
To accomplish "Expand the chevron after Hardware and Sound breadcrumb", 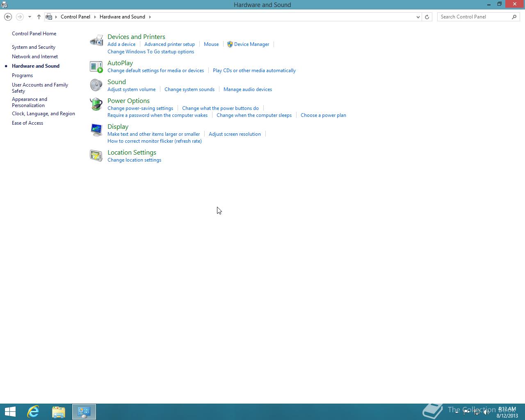I will 150,17.
